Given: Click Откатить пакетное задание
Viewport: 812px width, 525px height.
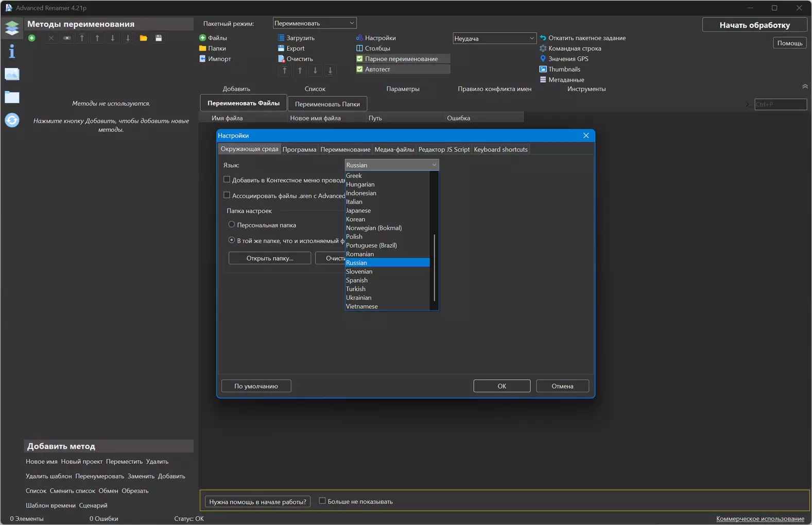Looking at the screenshot, I should (x=582, y=38).
